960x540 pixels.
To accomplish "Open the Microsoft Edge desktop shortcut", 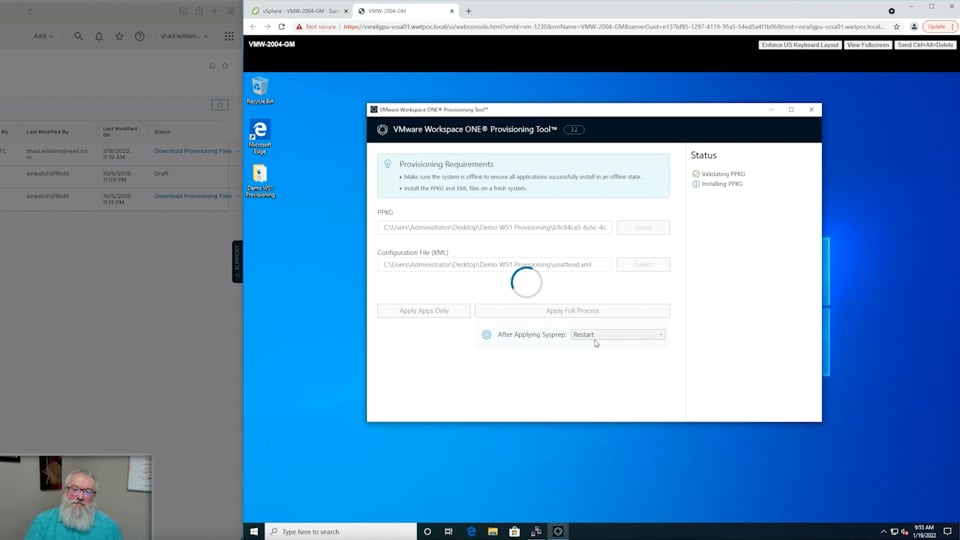I will [260, 137].
